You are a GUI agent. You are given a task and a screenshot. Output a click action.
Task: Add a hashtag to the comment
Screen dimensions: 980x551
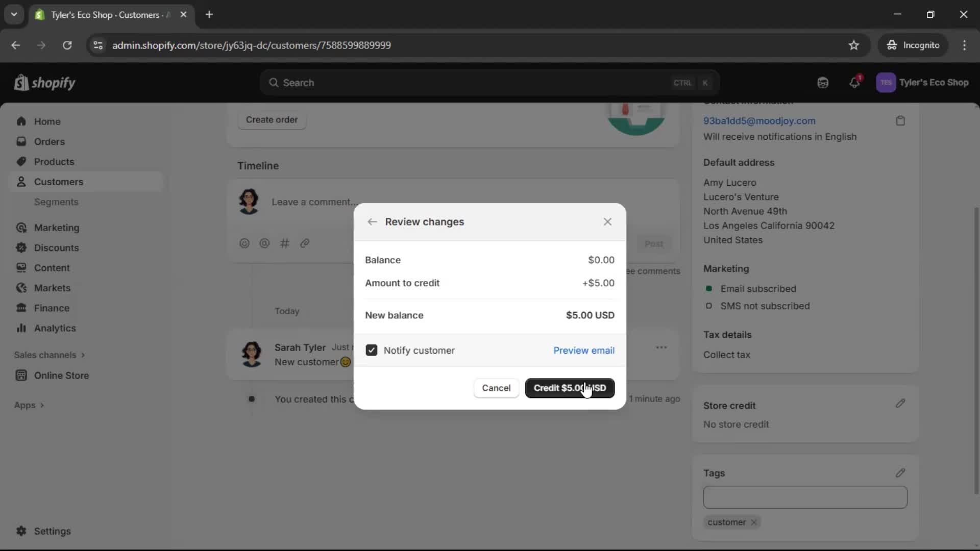pos(285,243)
